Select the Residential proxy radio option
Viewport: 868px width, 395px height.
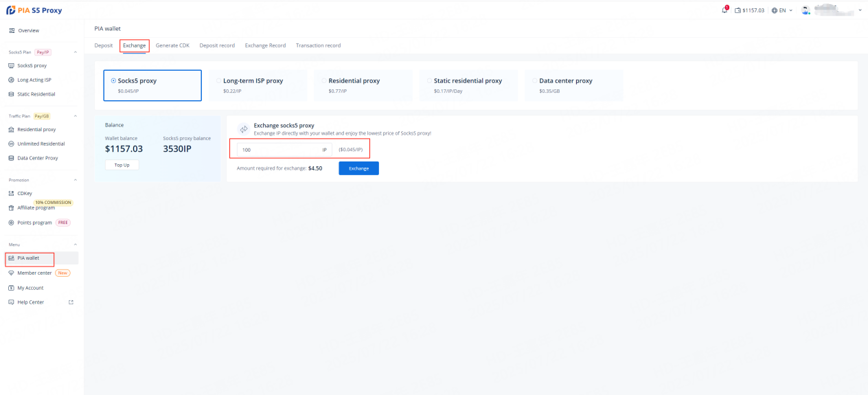pos(324,80)
